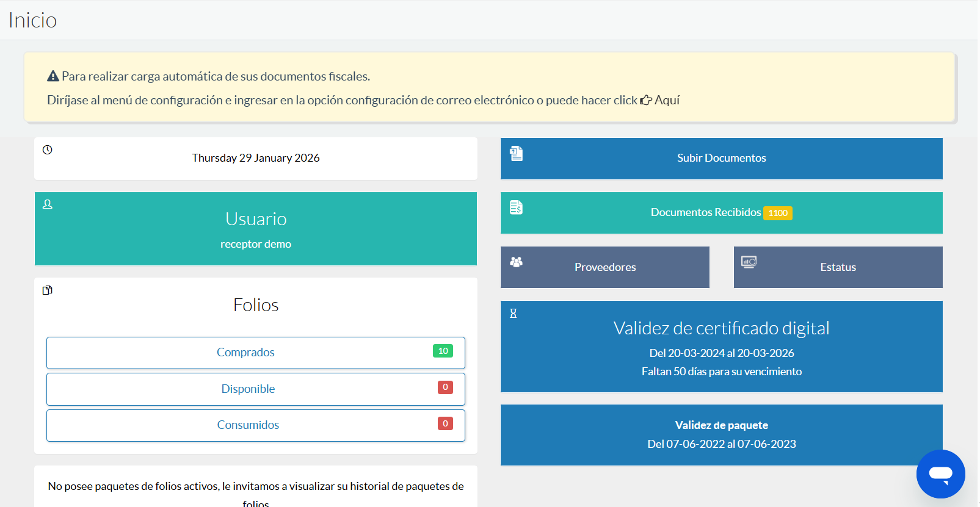The width and height of the screenshot is (980, 507).
Task: Click the warning triangle in the alert
Action: click(53, 76)
